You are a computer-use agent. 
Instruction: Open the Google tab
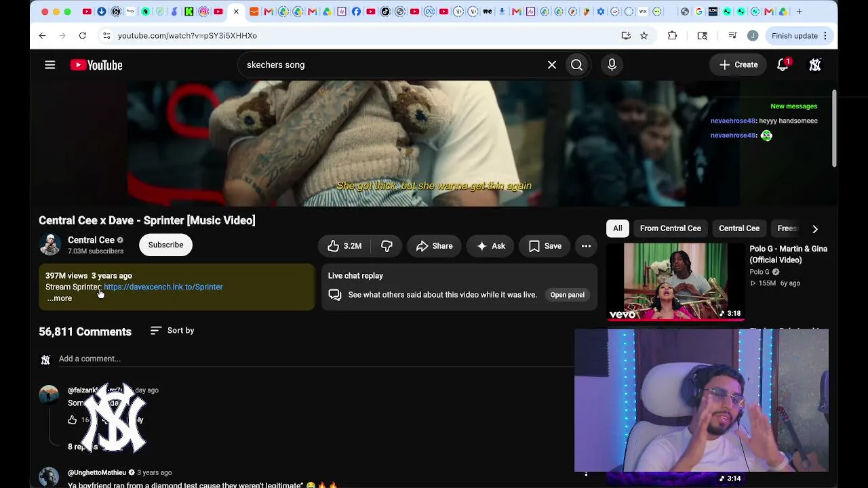tap(698, 12)
